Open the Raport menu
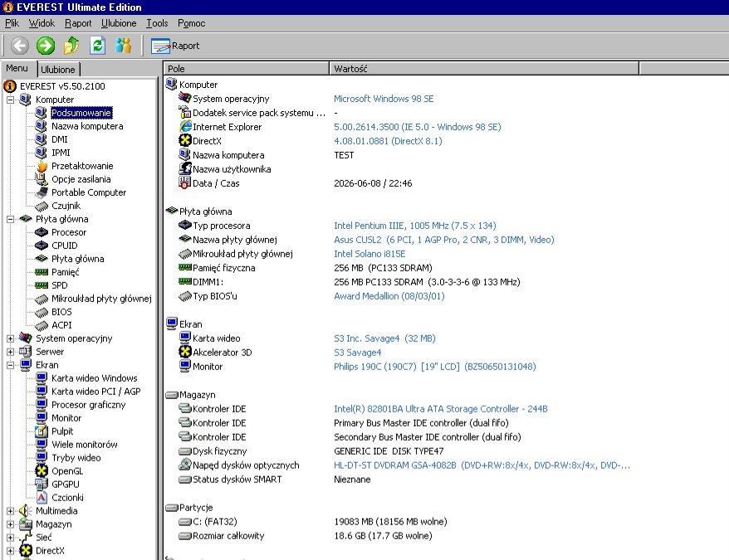Screen dimensions: 729x560 point(78,22)
